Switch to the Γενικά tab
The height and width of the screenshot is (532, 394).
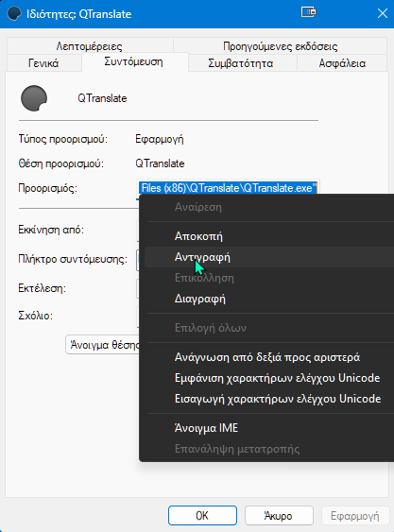click(x=43, y=63)
